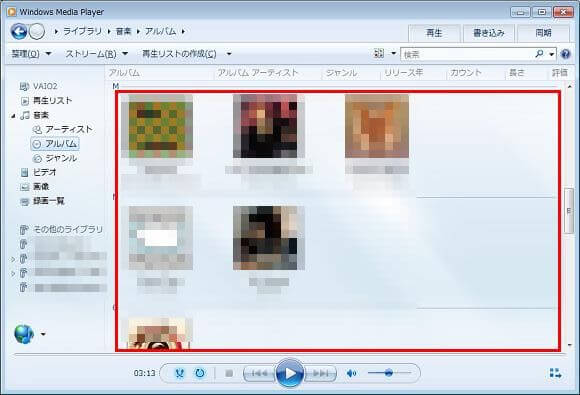580x395 pixels.
Task: Click the volume slider handle
Action: pyautogui.click(x=388, y=373)
